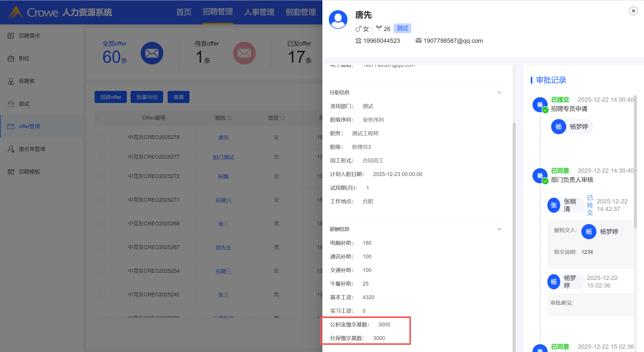Switch to the 首页 menu item
This screenshot has width=644, height=352.
183,12
